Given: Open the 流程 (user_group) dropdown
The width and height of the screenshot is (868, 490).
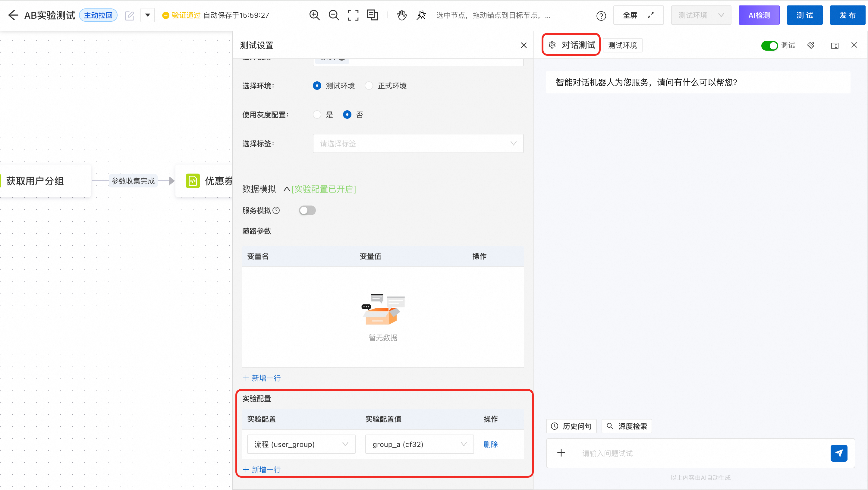Looking at the screenshot, I should tap(301, 444).
